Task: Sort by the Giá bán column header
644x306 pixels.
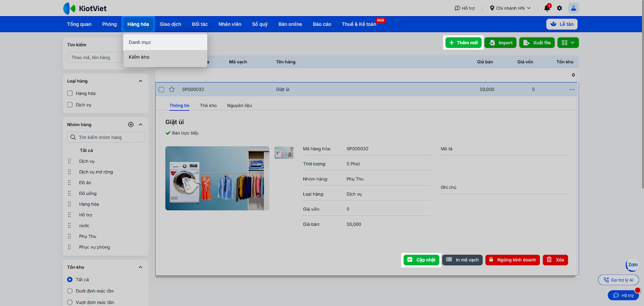Action: coord(485,62)
